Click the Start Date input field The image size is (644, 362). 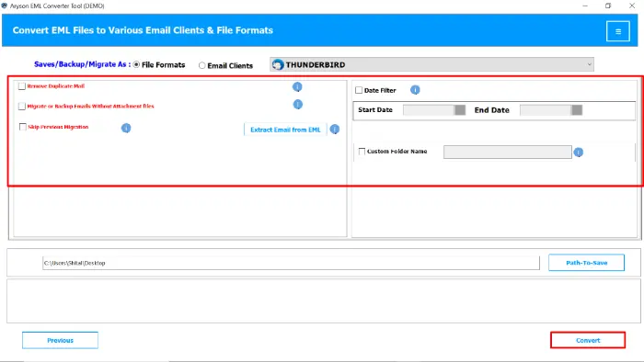point(429,110)
